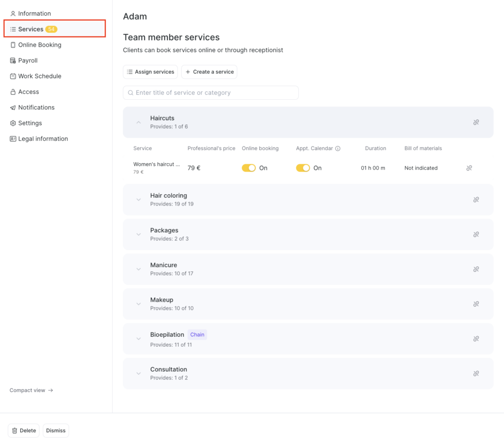Click the unlink icon in Haircuts row

click(476, 122)
